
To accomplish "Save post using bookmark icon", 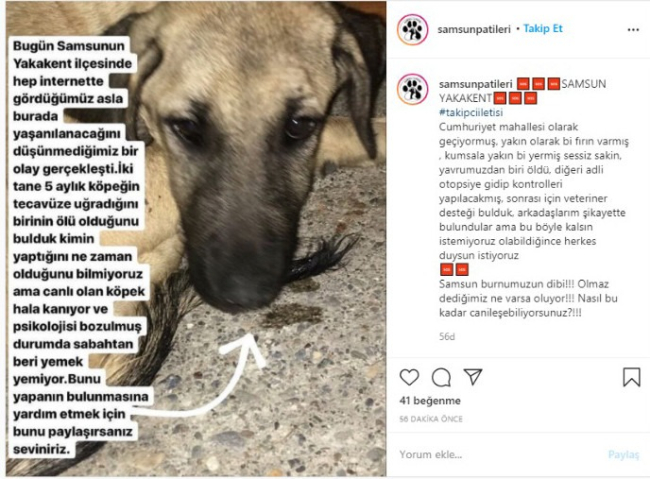I will pyautogui.click(x=631, y=377).
